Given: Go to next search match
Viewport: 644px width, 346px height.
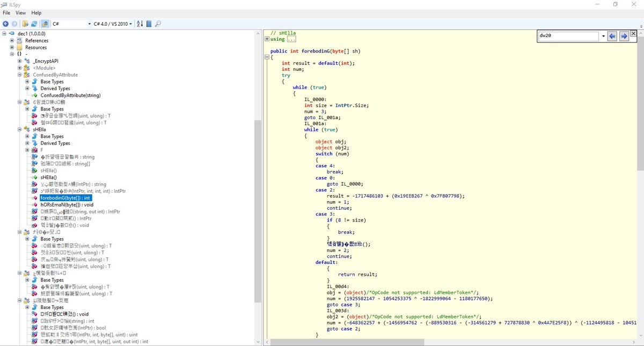Looking at the screenshot, I should pos(624,36).
